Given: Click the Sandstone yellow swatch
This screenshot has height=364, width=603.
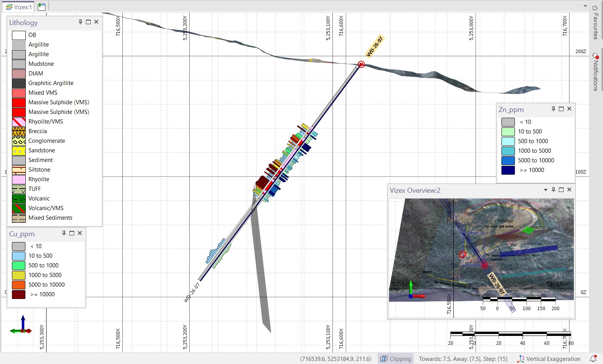Looking at the screenshot, I should pos(19,150).
